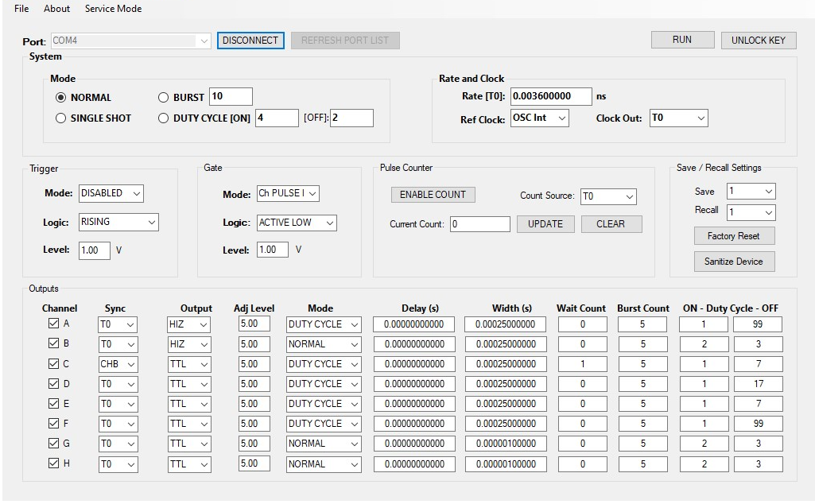
Task: Click the UNLOCK KEY button
Action: point(758,40)
